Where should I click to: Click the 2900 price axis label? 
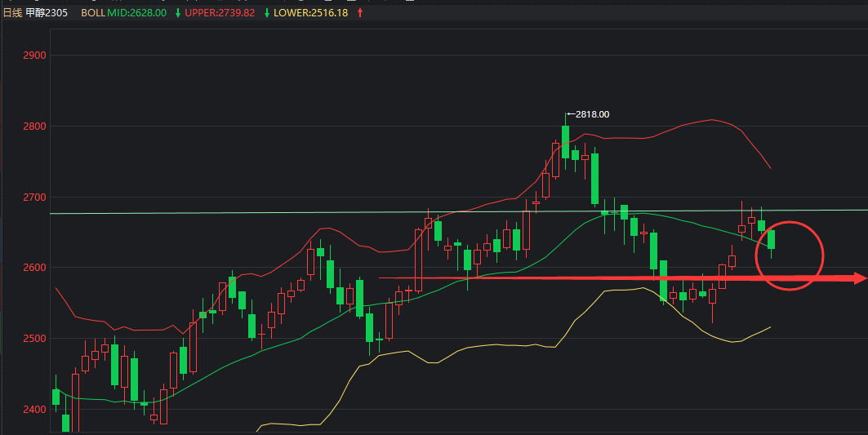[x=37, y=55]
